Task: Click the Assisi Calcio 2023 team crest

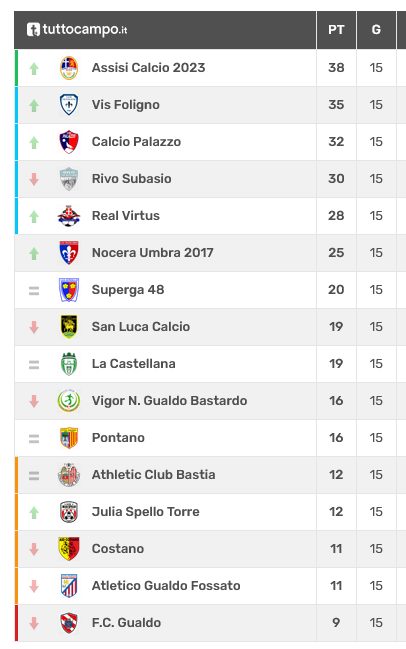Action: 69,68
